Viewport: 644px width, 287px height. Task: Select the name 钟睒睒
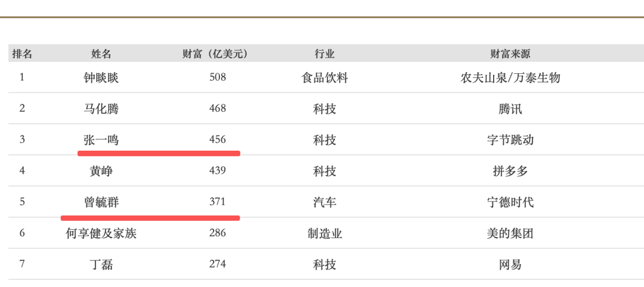[101, 77]
